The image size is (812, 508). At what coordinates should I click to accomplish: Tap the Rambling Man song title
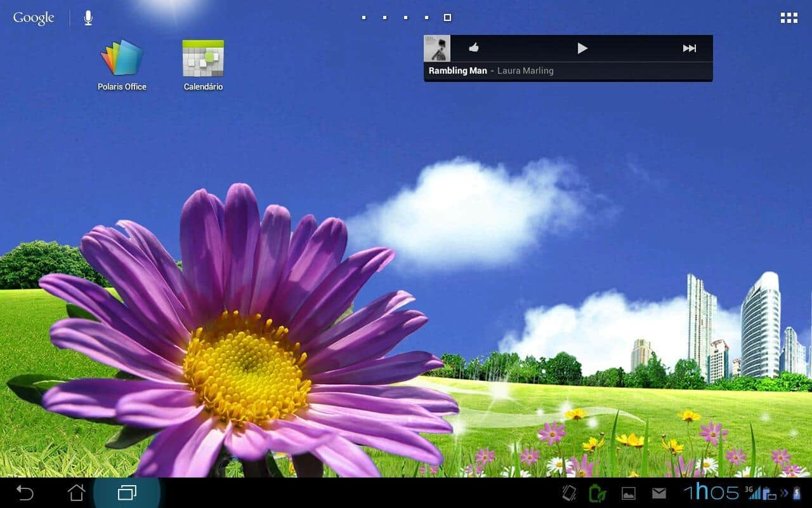point(457,71)
